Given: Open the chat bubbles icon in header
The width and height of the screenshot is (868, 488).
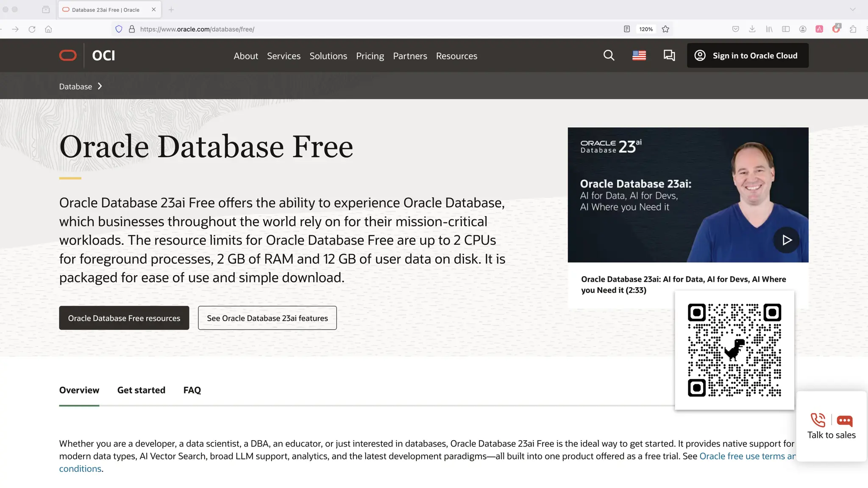Looking at the screenshot, I should [x=669, y=55].
